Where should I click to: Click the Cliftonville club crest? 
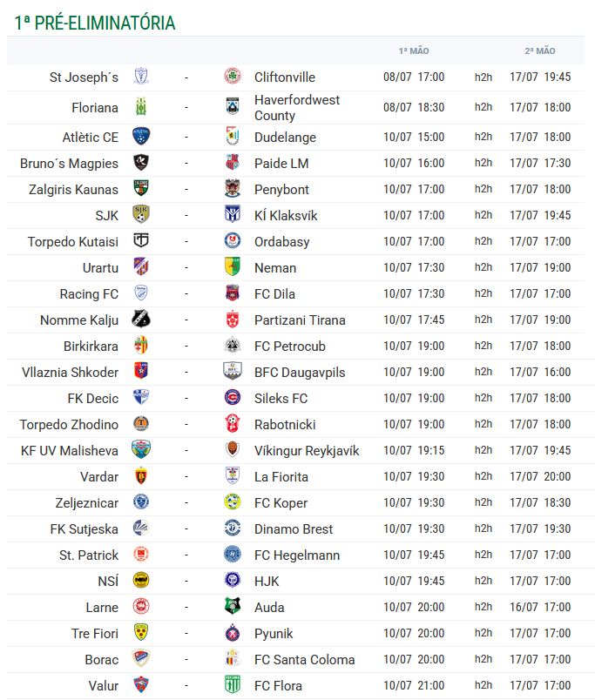(x=233, y=77)
